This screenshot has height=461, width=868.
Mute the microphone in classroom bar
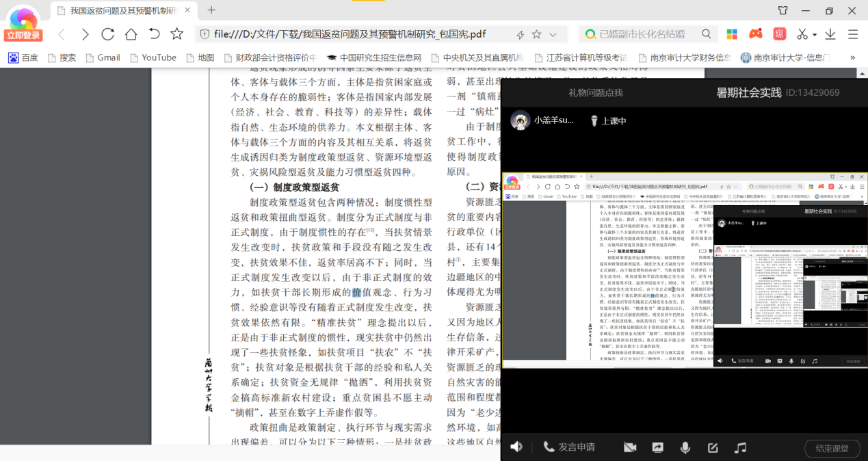(x=685, y=447)
